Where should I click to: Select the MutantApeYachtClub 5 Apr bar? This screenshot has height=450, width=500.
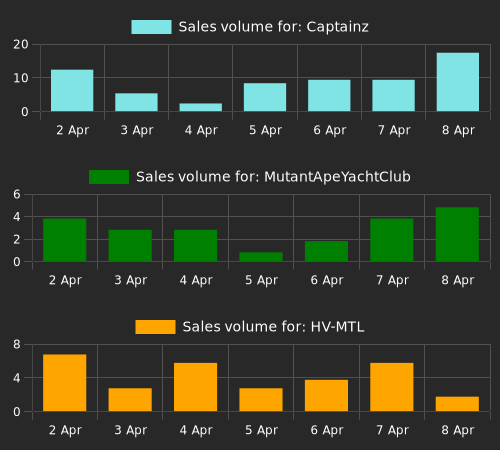click(261, 257)
